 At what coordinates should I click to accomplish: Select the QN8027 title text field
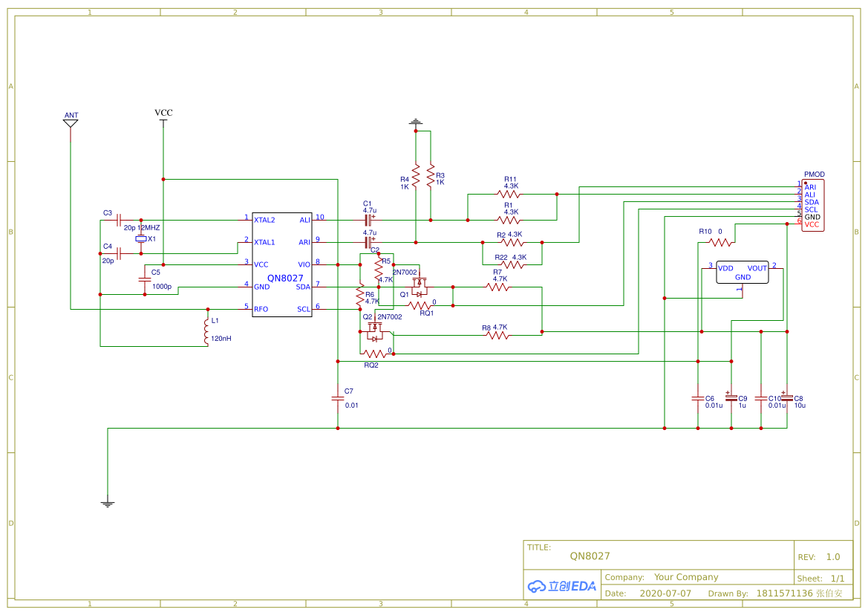(x=590, y=556)
